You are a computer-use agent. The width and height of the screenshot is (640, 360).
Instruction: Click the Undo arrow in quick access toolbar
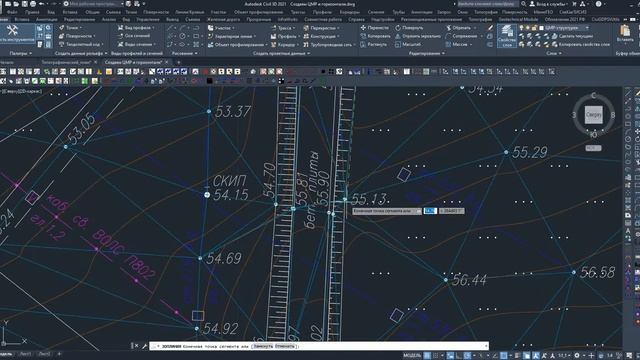[x=42, y=4]
